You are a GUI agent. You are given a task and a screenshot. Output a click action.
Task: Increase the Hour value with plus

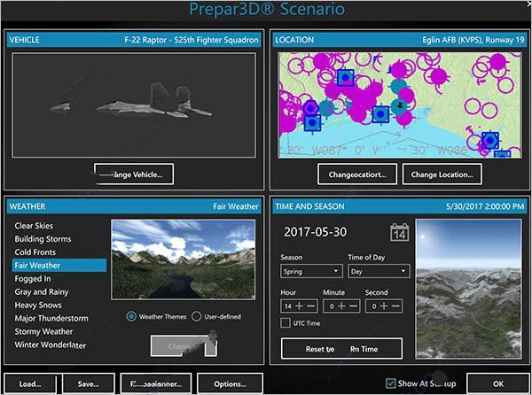299,306
